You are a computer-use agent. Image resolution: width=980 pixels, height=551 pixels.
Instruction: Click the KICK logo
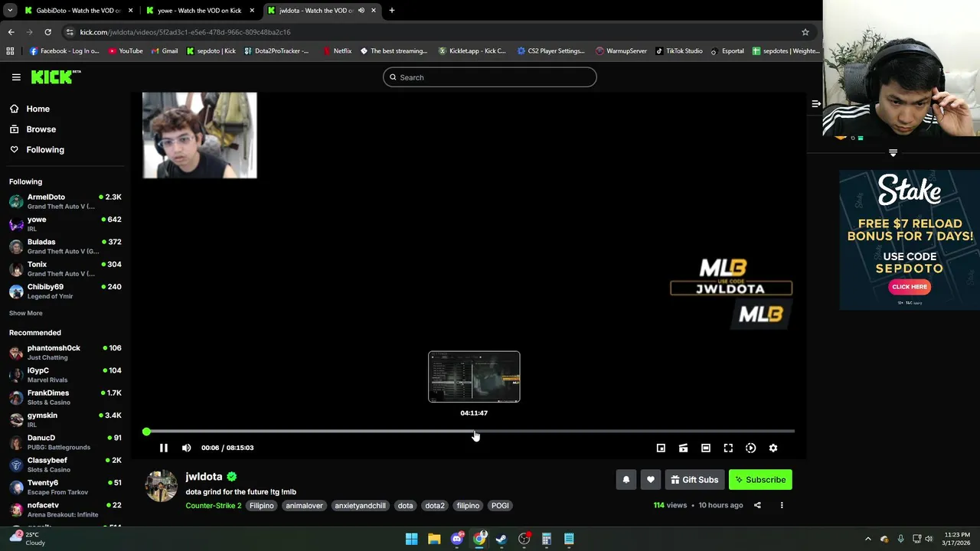click(x=55, y=77)
